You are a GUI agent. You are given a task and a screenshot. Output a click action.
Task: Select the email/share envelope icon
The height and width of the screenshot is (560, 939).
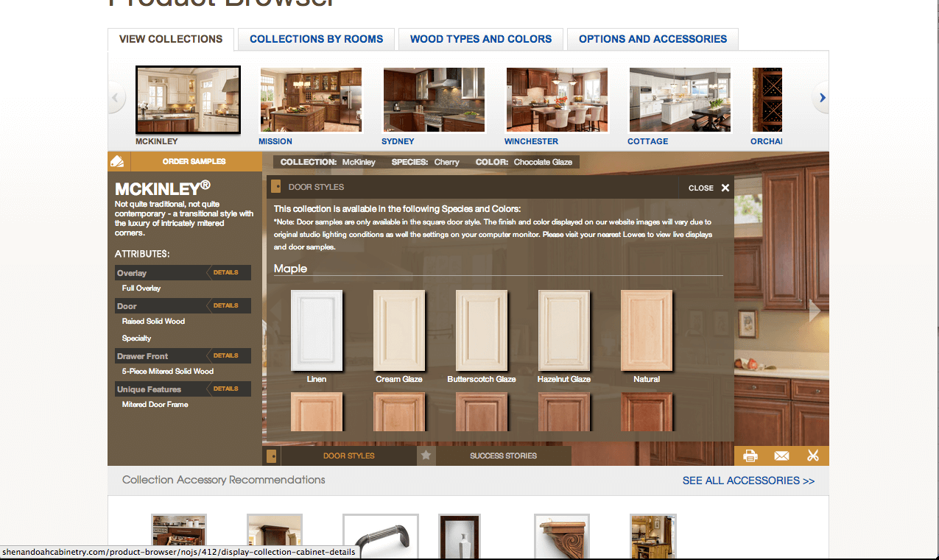(x=781, y=456)
